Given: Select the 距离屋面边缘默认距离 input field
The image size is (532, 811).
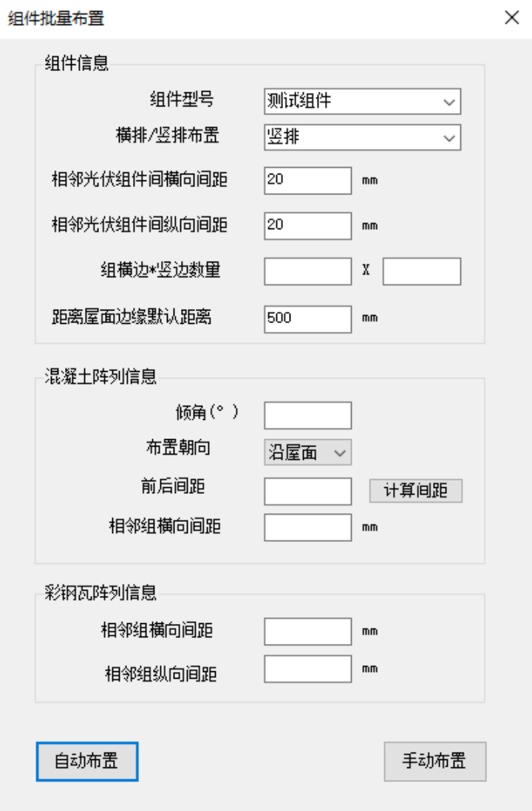Looking at the screenshot, I should (x=307, y=318).
